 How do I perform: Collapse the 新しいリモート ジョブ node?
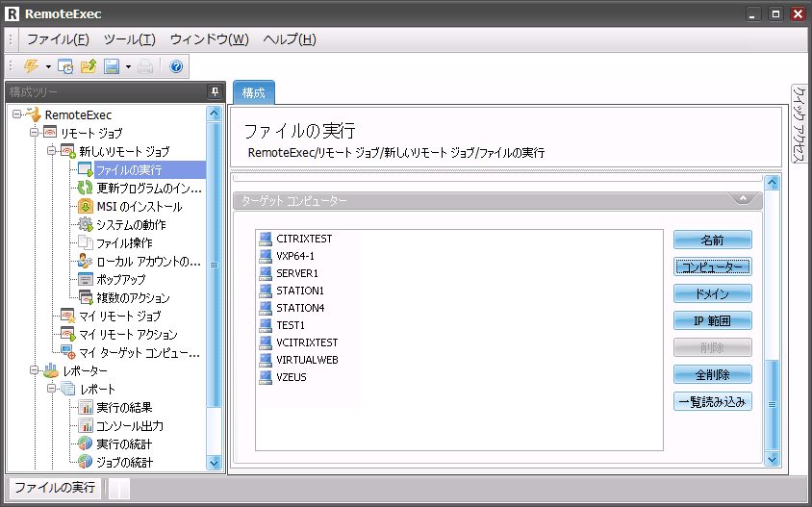tap(51, 151)
